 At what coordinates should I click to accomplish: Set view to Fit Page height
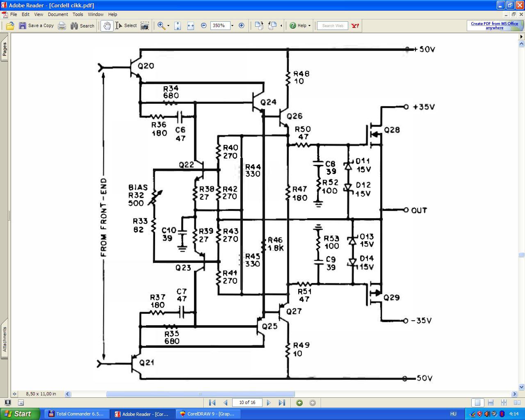178,25
